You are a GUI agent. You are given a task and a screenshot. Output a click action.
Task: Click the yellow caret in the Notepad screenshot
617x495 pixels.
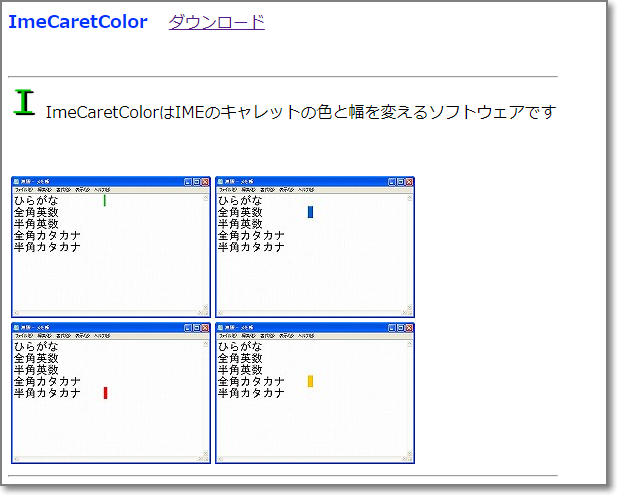[311, 381]
